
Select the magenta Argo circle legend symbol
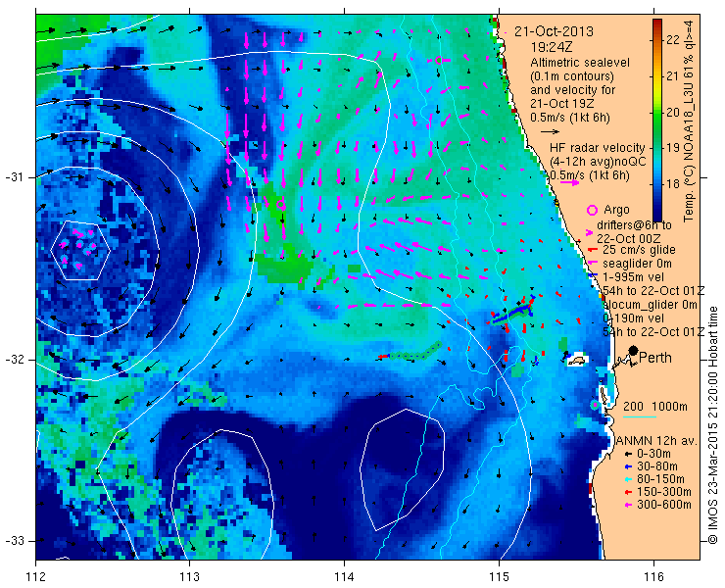point(592,211)
